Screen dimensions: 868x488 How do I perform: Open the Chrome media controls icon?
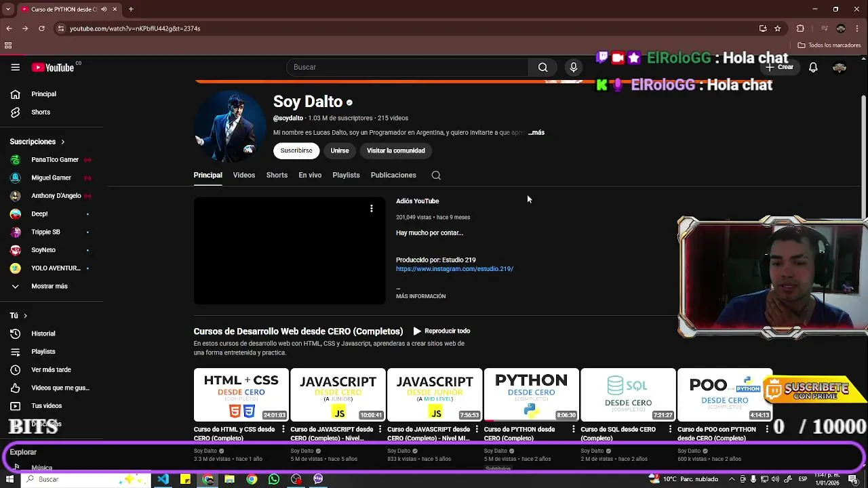click(825, 28)
